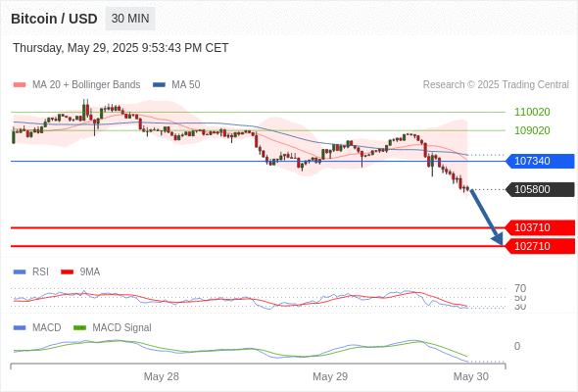This screenshot has width=578, height=392.
Task: Click the 9MA legend label
Action: click(x=90, y=272)
